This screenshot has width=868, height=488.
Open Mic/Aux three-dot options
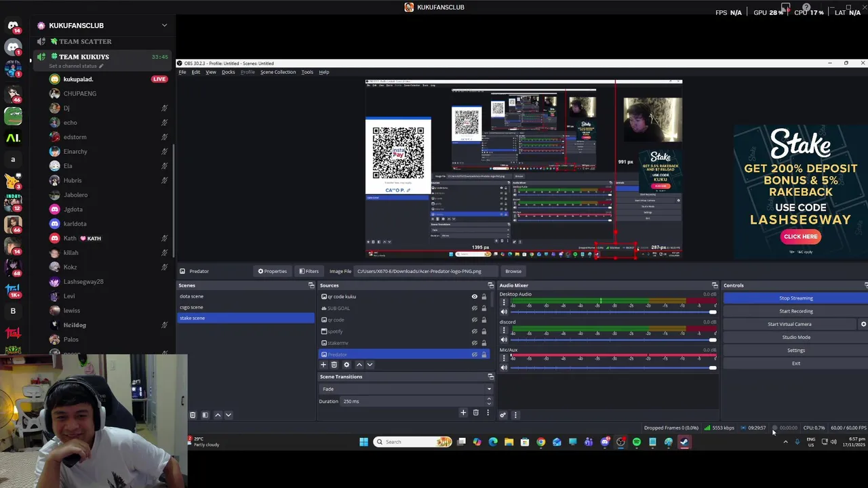pyautogui.click(x=504, y=358)
